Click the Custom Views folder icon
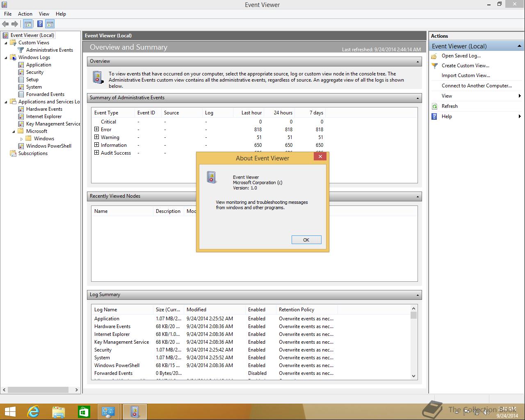525x420 pixels. pos(13,43)
